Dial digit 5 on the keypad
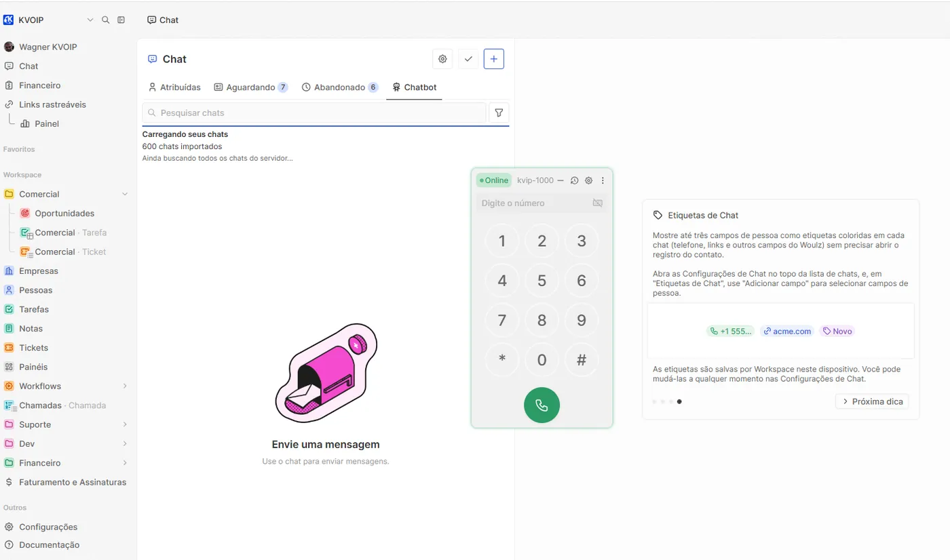This screenshot has height=560, width=950. 541,281
